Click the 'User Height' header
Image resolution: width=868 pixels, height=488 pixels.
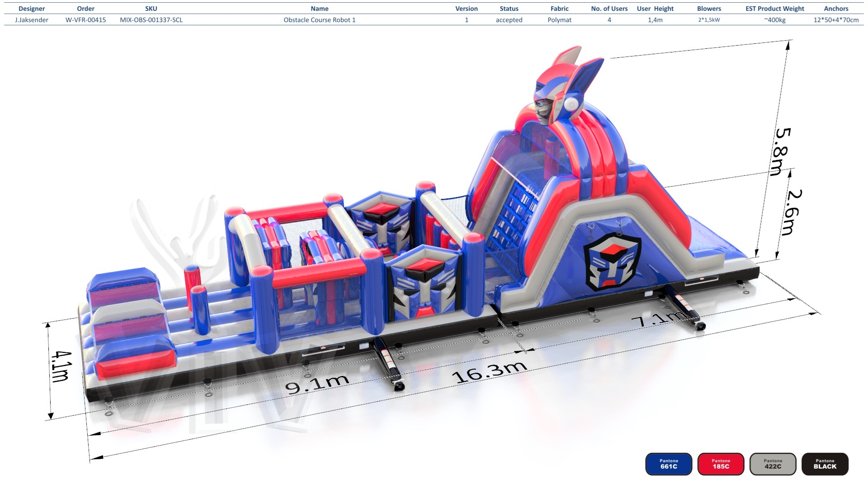pos(655,9)
